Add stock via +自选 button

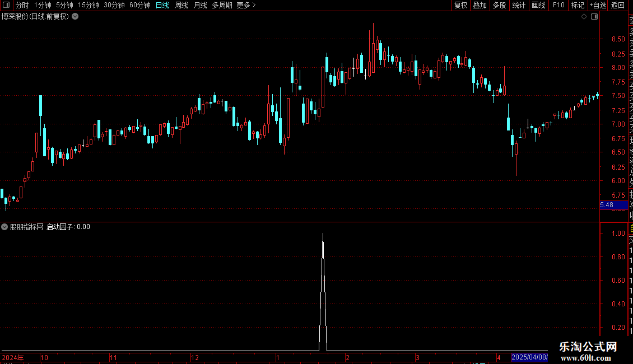[x=598, y=5]
